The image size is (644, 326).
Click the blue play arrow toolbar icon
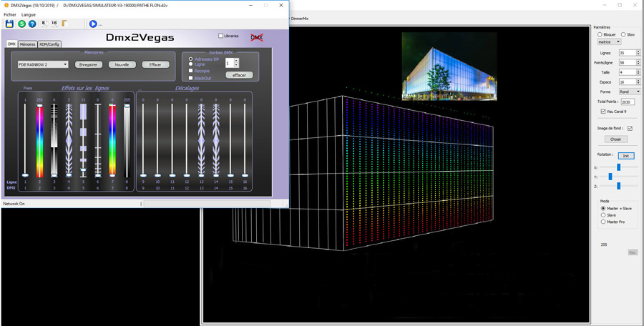coord(93,24)
